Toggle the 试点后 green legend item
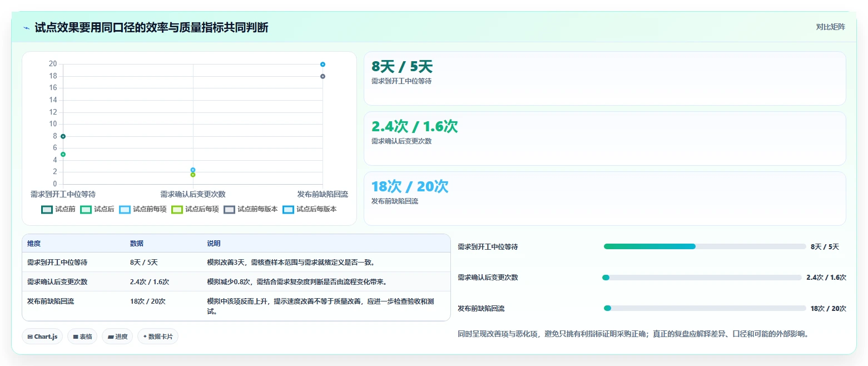 point(97,209)
